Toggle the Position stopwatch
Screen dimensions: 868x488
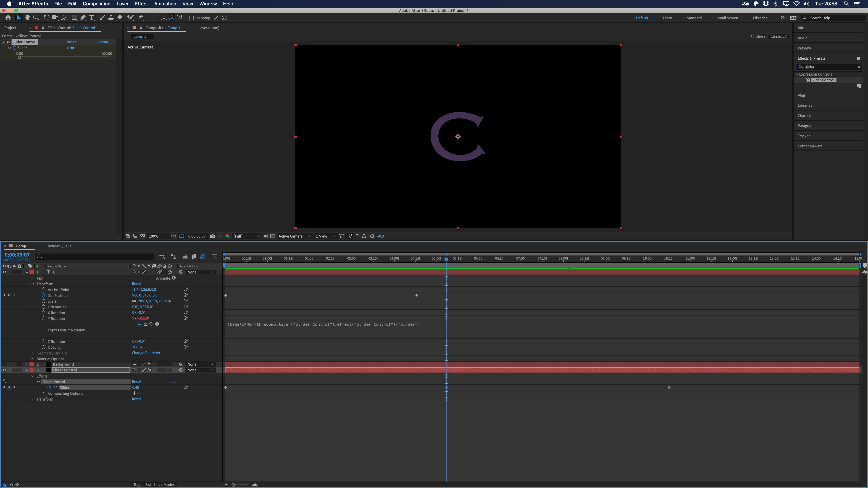click(43, 295)
